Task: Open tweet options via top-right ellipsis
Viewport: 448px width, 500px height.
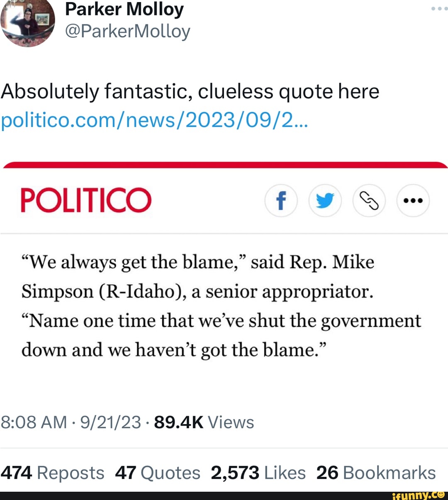Action: (439, 8)
